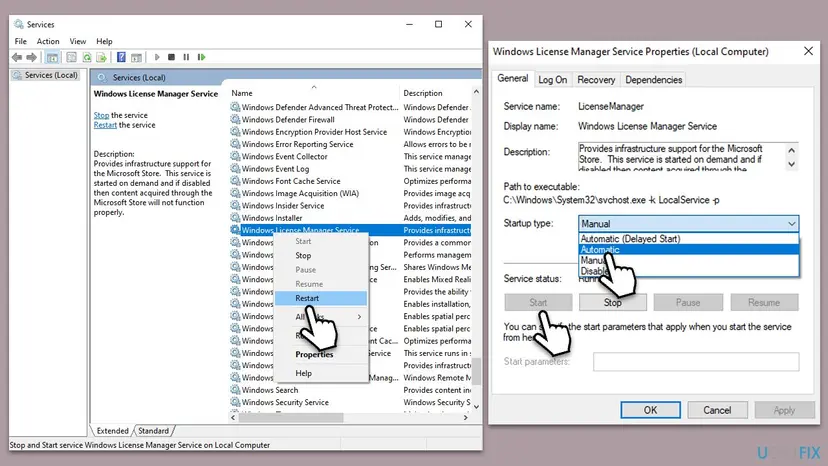828x466 pixels.
Task: Click gear icon beside Windows Installer
Action: click(235, 218)
